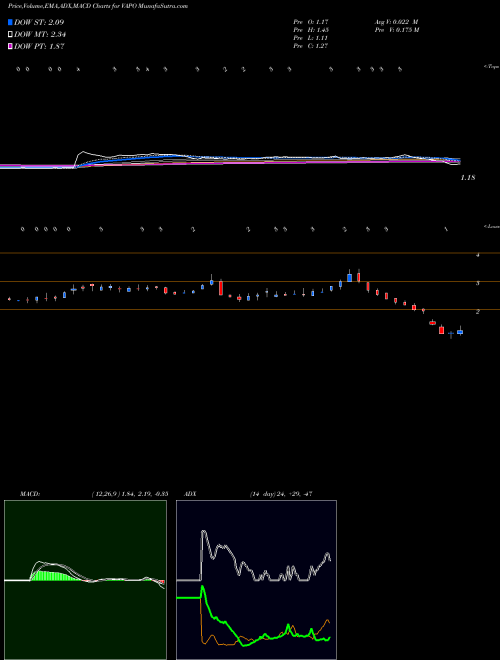The width and height of the screenshot is (500, 660).
Task: Click the price axis label 2
Action: pos(477,311)
